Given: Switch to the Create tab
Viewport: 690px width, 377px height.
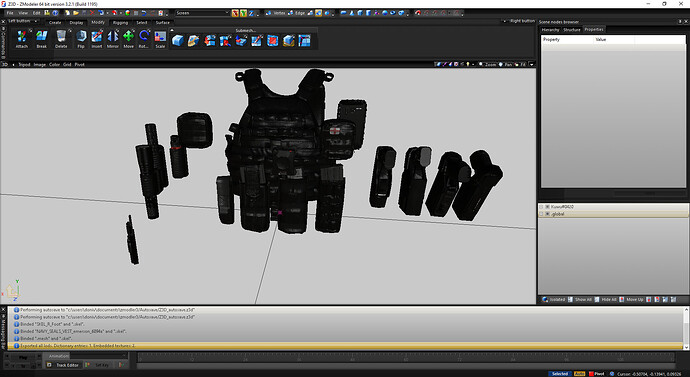Looking at the screenshot, I should [x=55, y=22].
